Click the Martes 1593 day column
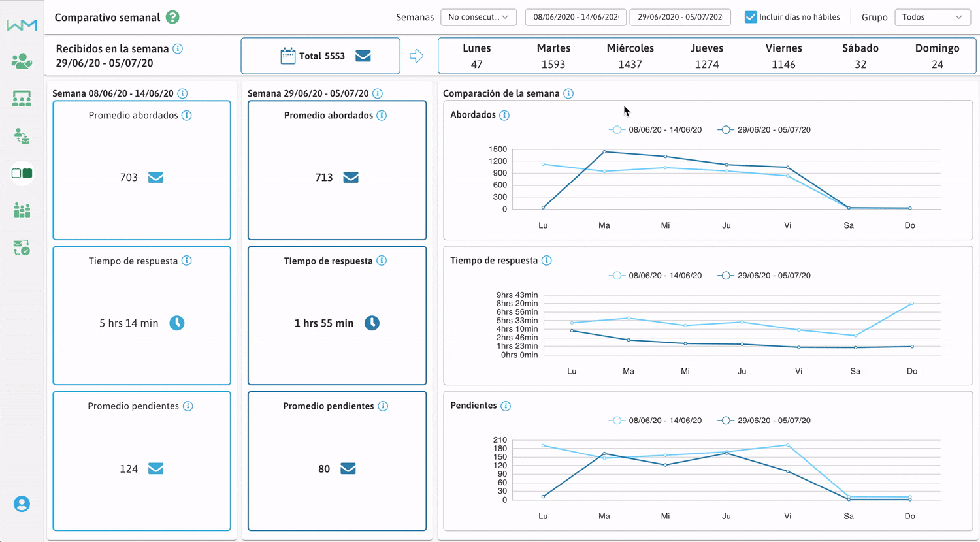 553,56
